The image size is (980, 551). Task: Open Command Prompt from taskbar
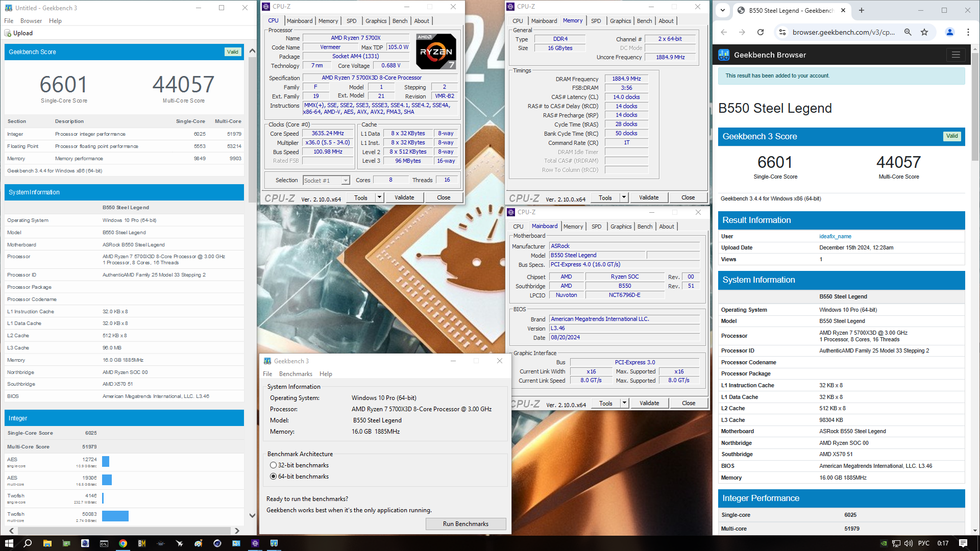pyautogui.click(x=104, y=543)
